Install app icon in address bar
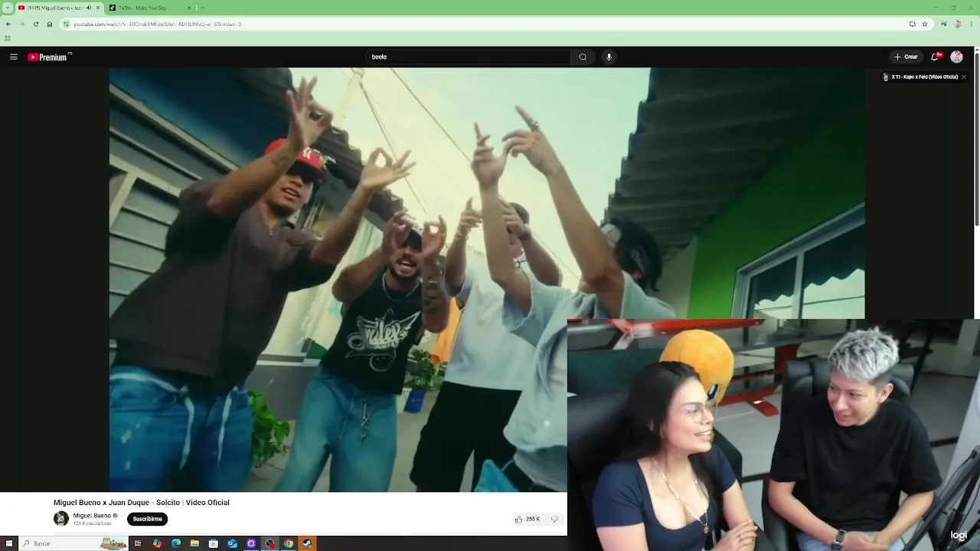Image resolution: width=980 pixels, height=551 pixels. tap(912, 24)
